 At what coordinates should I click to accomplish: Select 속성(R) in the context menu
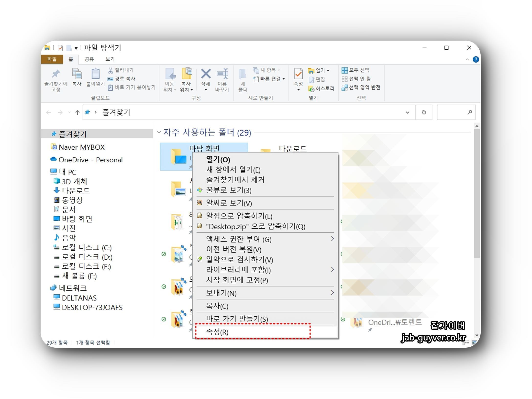click(217, 332)
